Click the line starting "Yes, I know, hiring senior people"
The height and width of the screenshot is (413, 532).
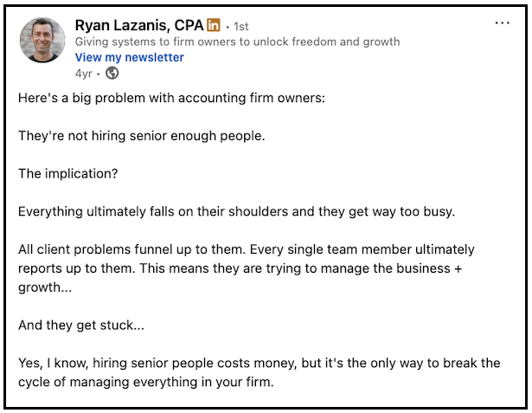(259, 363)
